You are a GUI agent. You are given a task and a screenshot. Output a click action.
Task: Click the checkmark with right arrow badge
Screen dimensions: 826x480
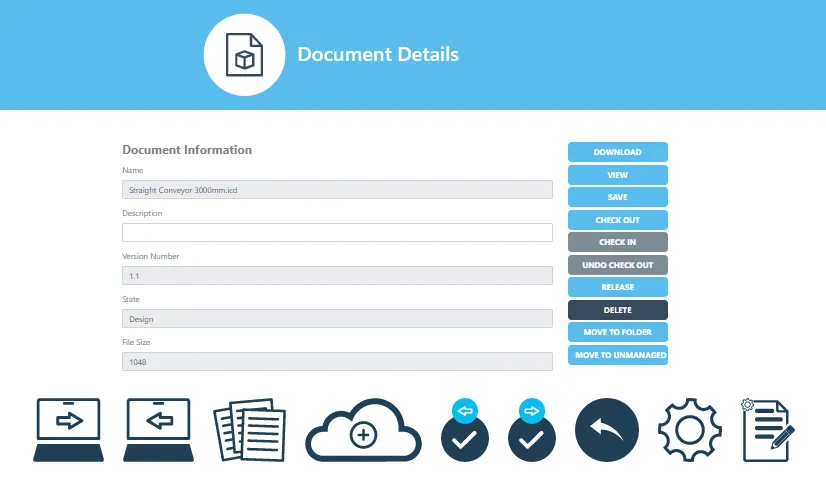click(x=532, y=430)
